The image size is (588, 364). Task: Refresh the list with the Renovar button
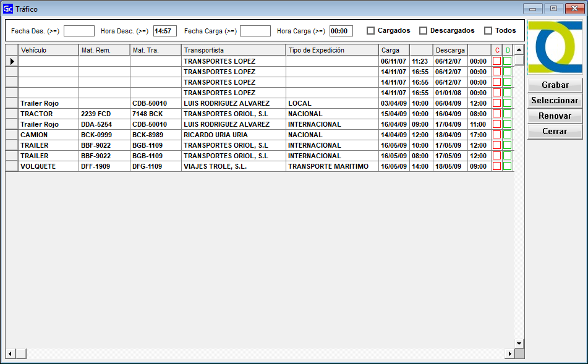555,116
